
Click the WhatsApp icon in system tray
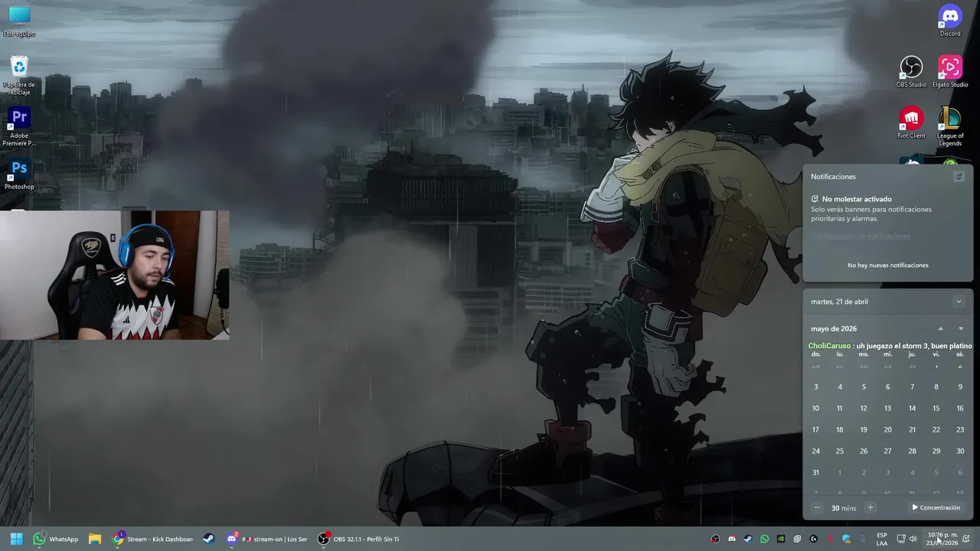[x=764, y=539]
